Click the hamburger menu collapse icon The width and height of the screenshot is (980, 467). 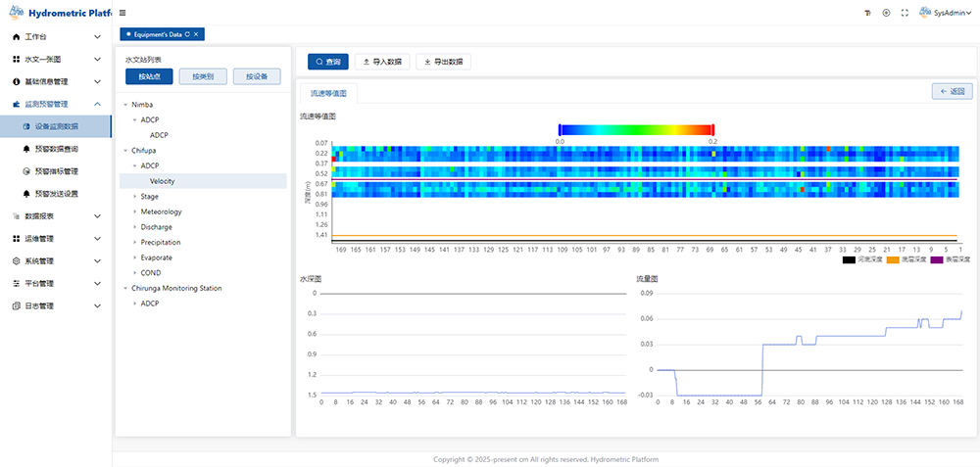tap(122, 13)
